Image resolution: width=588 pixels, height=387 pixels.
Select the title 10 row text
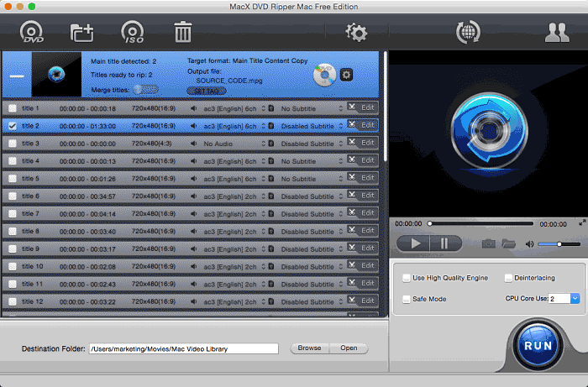tap(33, 266)
